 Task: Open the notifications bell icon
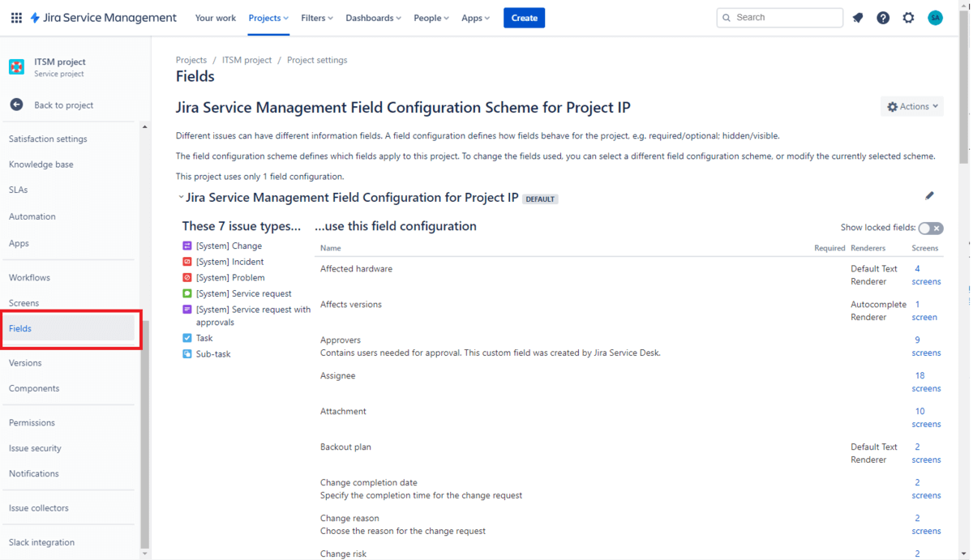858,18
